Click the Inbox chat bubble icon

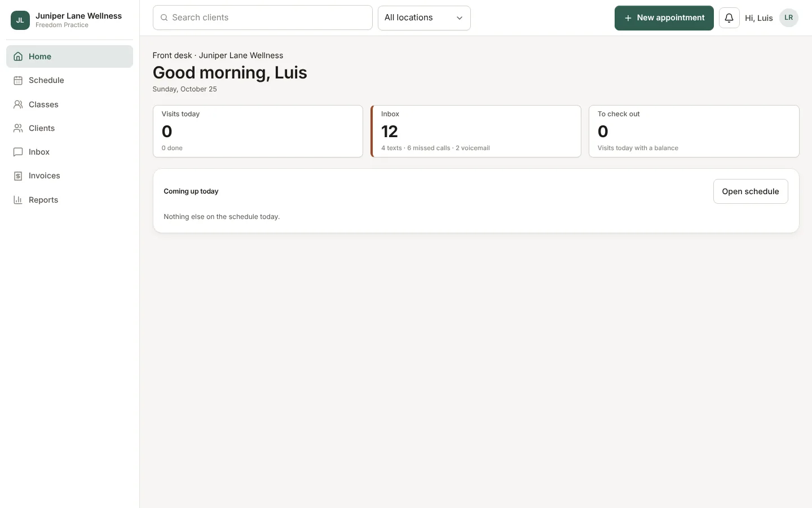click(18, 152)
